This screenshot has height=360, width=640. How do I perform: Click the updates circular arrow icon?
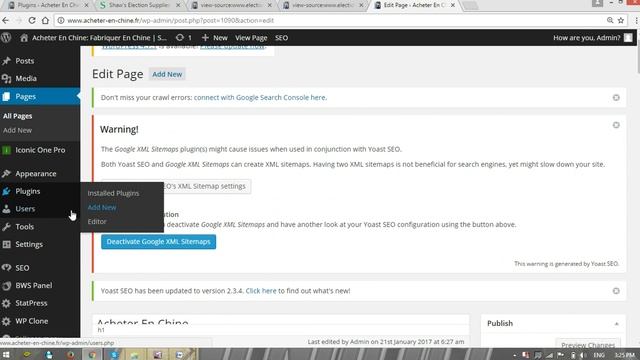click(x=180, y=38)
